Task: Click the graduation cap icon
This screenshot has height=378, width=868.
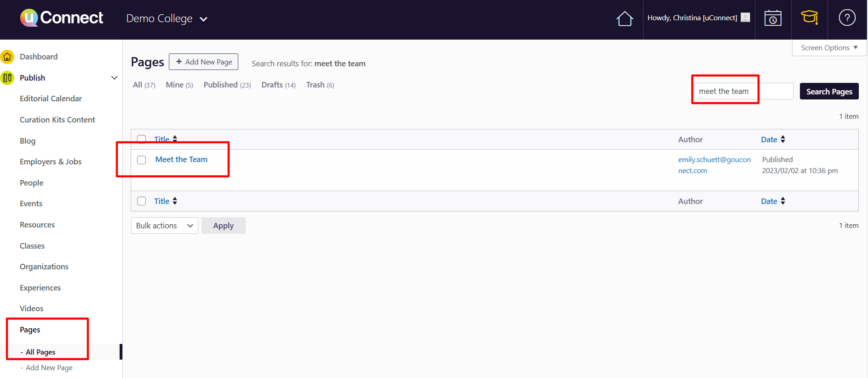Action: (809, 18)
